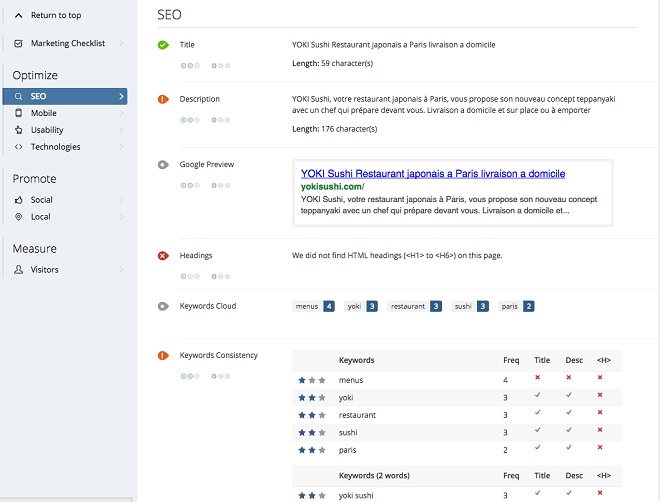Click the gray info icon beside Google Preview

(163, 165)
